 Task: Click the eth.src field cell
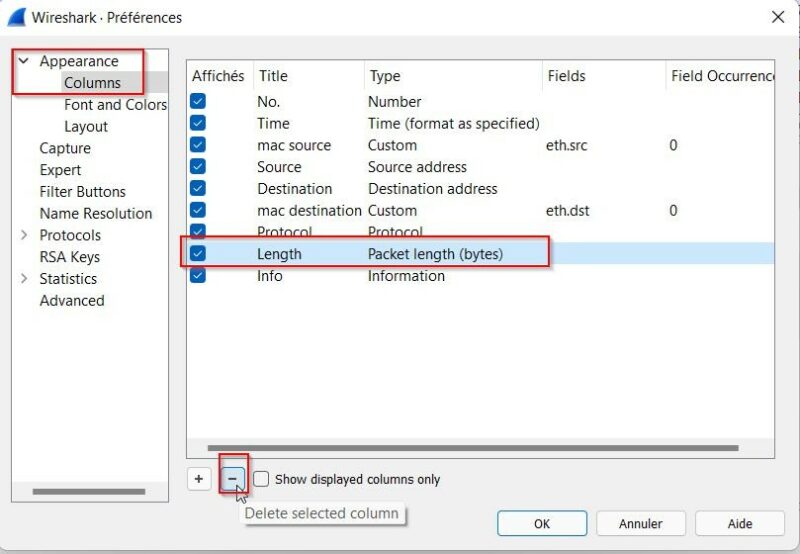[566, 145]
